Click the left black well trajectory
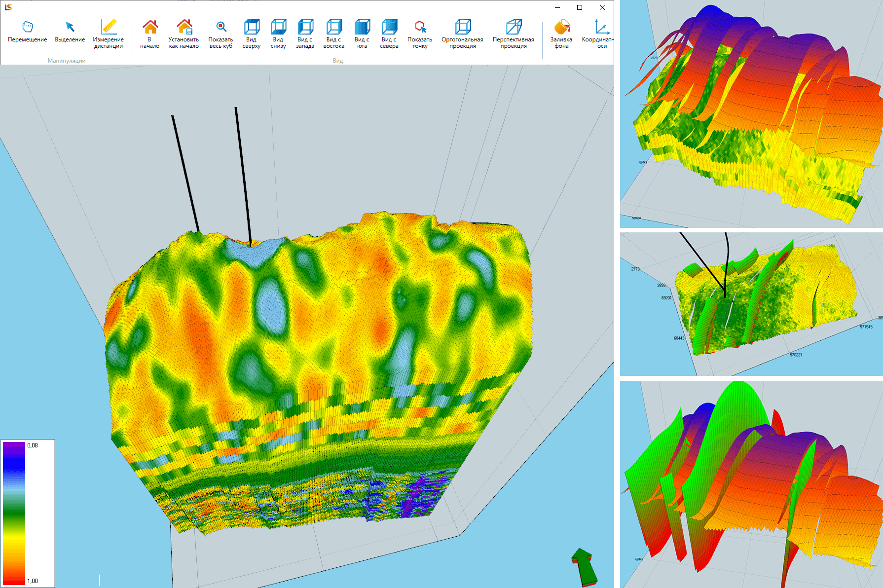Screen dimensions: 883x588 click(185, 174)
